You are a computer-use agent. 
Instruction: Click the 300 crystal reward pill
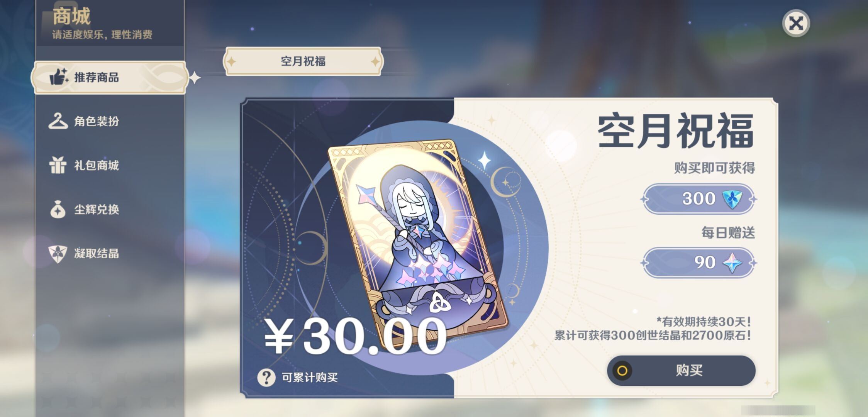[x=698, y=199]
